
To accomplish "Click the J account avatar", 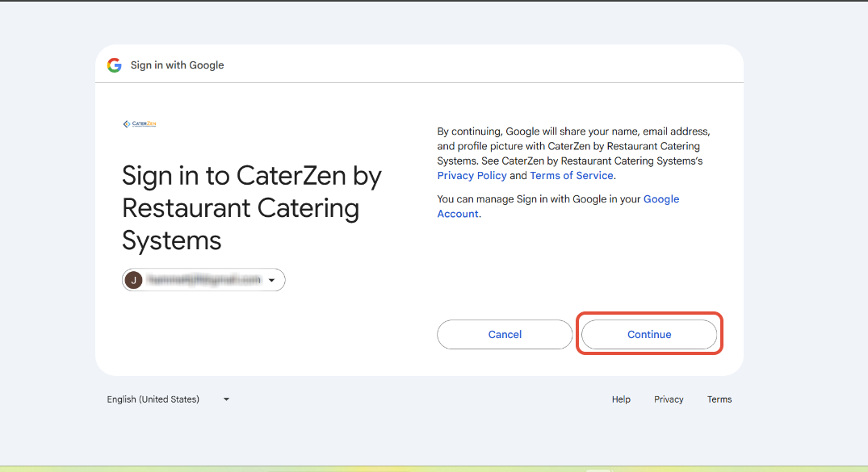I will [133, 280].
